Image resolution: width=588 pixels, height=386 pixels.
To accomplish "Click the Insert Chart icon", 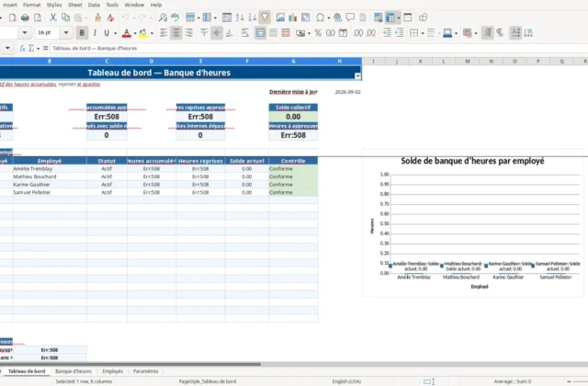I will [292, 17].
